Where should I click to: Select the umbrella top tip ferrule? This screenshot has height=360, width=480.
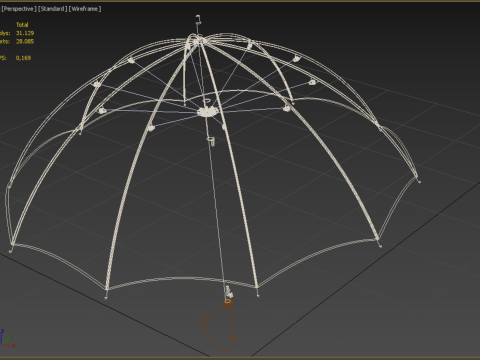pyautogui.click(x=198, y=20)
